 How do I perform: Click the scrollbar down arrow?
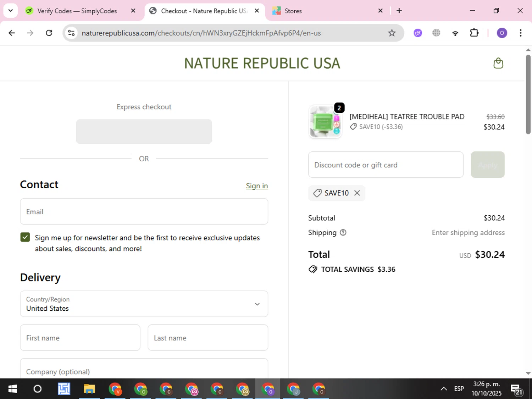528,373
